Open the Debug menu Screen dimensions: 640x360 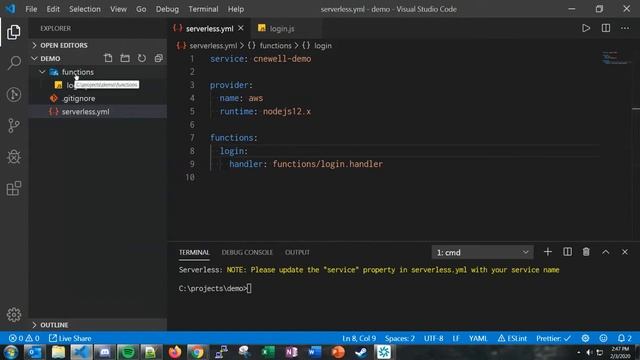pyautogui.click(x=167, y=9)
